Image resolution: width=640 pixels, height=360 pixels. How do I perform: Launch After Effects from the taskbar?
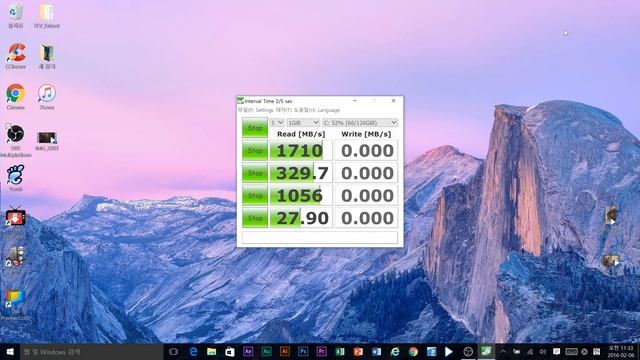[x=248, y=351]
